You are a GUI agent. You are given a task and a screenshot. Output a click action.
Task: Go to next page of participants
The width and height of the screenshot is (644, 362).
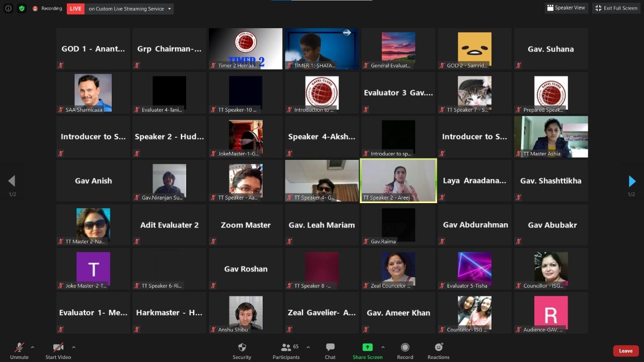(632, 181)
